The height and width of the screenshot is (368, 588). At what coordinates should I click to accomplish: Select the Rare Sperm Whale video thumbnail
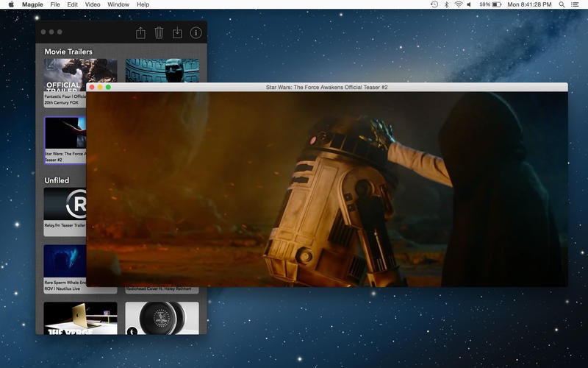65,261
